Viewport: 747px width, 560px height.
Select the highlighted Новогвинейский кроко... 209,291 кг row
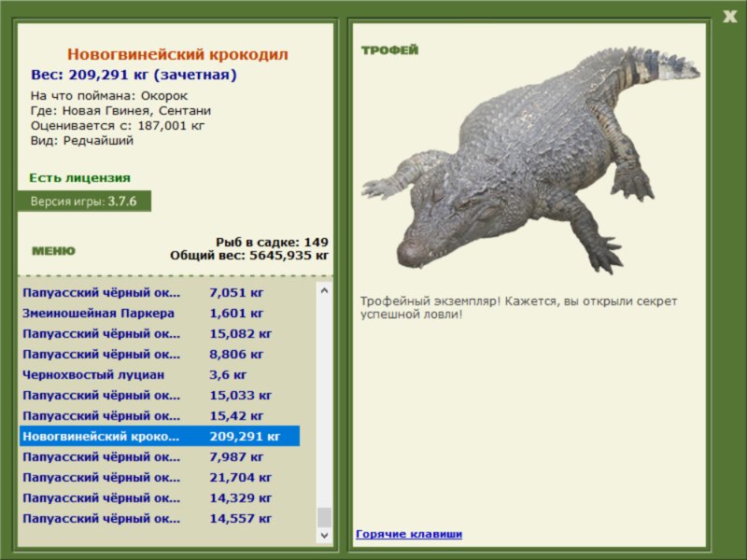(x=160, y=436)
